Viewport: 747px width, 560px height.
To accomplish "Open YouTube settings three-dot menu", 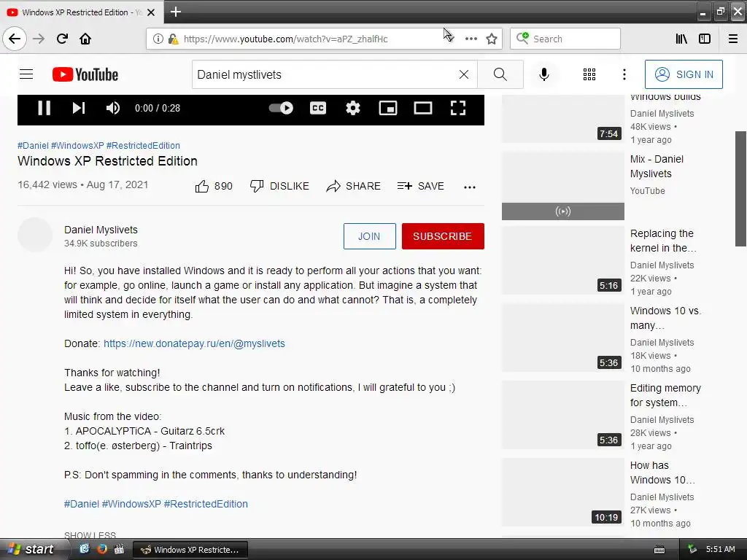I will 624,74.
